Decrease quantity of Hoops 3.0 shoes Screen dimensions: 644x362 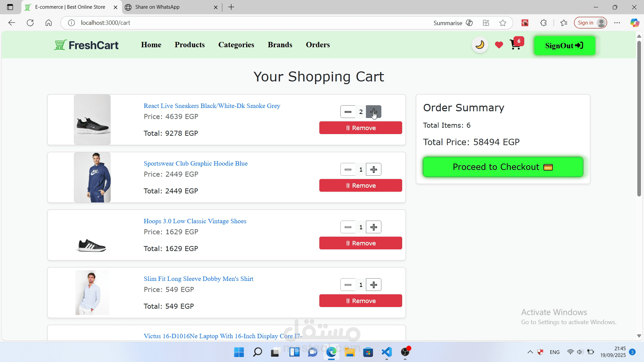tap(348, 227)
